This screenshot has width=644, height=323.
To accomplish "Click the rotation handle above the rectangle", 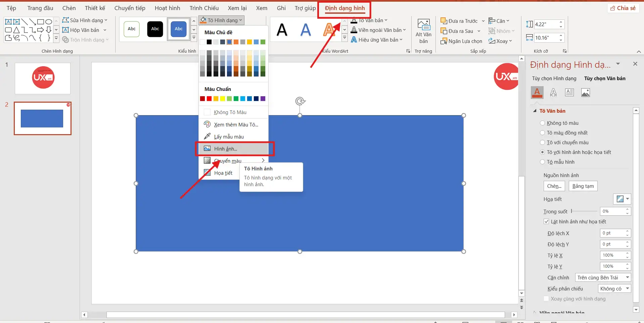I will [300, 101].
